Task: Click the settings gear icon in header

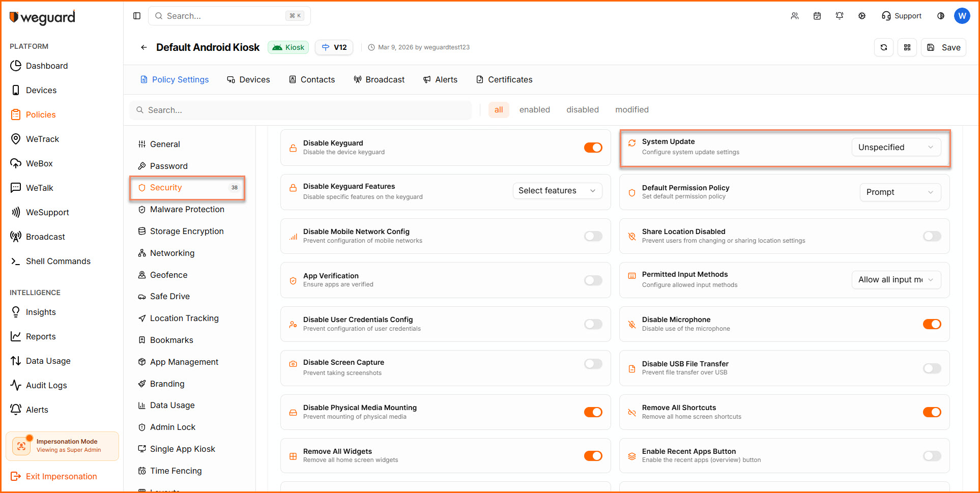Action: pyautogui.click(x=862, y=16)
